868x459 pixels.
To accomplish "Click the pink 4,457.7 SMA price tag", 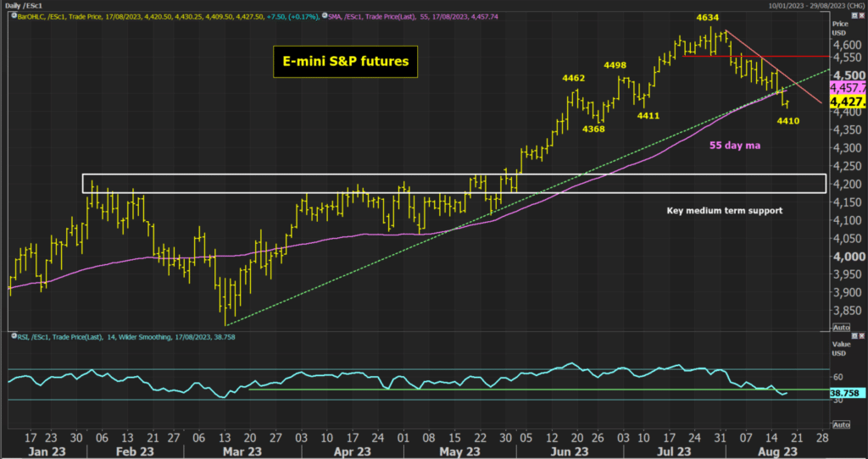I will point(848,87).
